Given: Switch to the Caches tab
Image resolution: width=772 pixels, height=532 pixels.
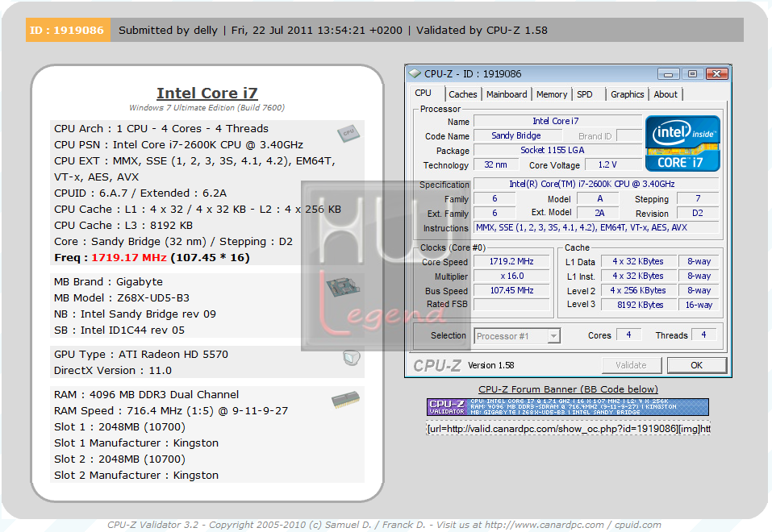Looking at the screenshot, I should [x=462, y=94].
